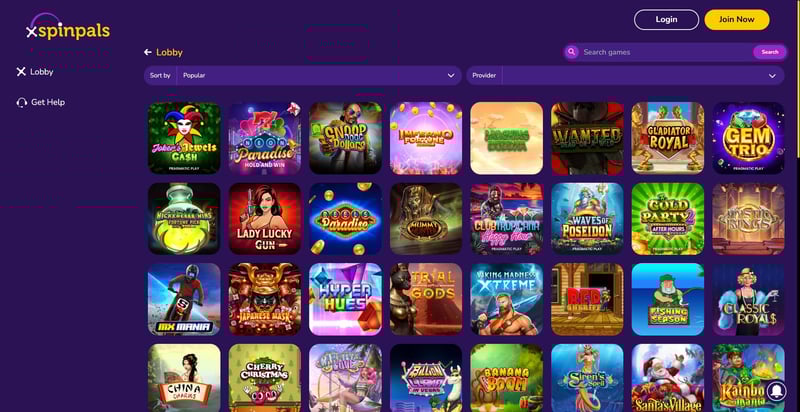Click the Login button
The height and width of the screenshot is (412, 800).
point(666,20)
